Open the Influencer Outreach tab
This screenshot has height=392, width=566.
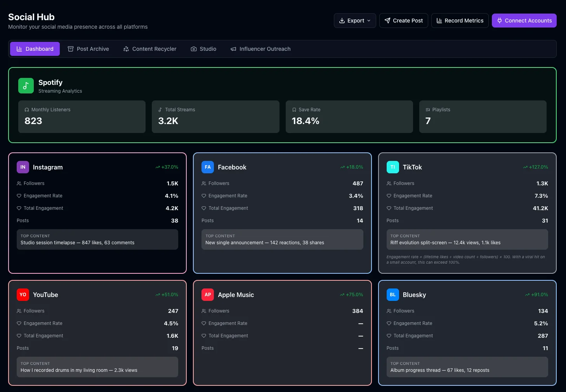tap(260, 49)
